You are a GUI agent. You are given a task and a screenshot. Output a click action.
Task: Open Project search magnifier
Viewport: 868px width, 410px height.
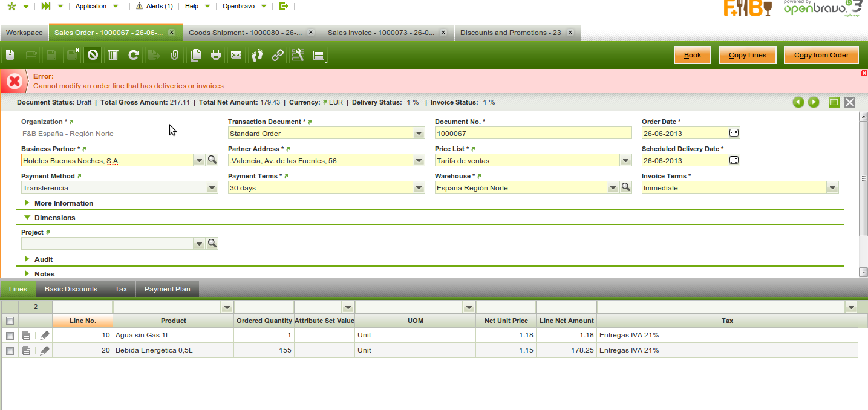coord(212,243)
